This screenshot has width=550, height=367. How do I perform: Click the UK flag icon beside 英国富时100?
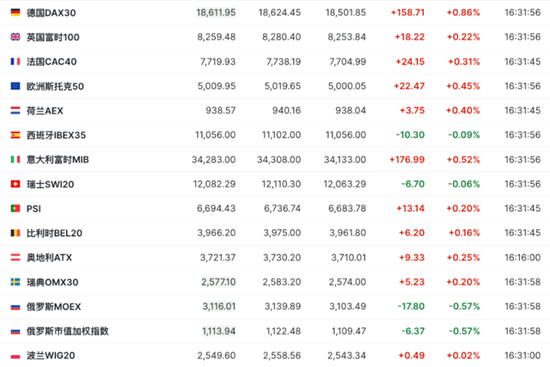coord(15,37)
